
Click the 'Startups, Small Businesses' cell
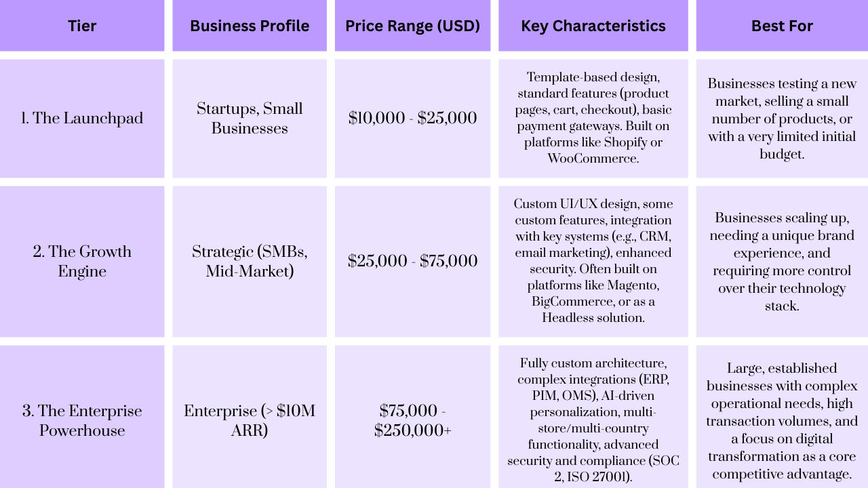[x=250, y=119]
